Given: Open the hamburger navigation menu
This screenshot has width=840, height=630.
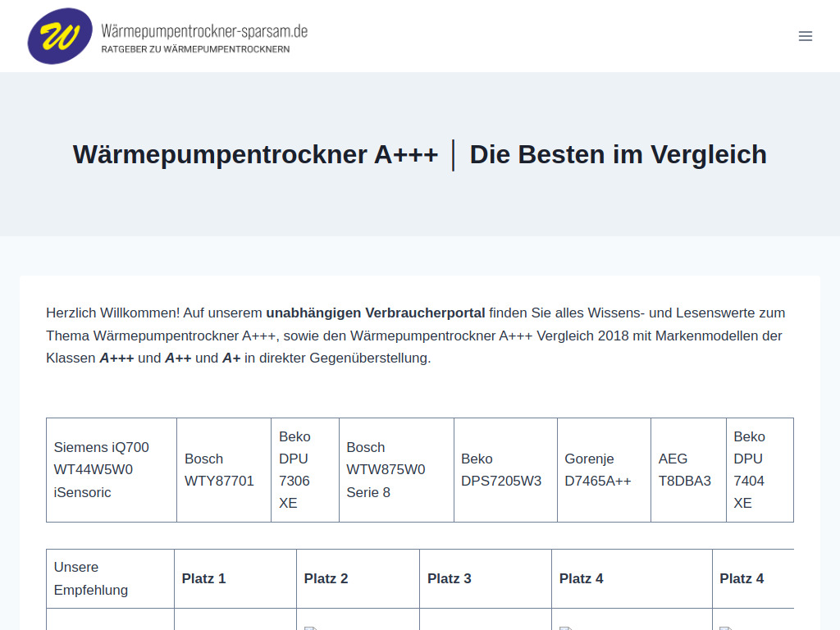Looking at the screenshot, I should click(x=805, y=36).
